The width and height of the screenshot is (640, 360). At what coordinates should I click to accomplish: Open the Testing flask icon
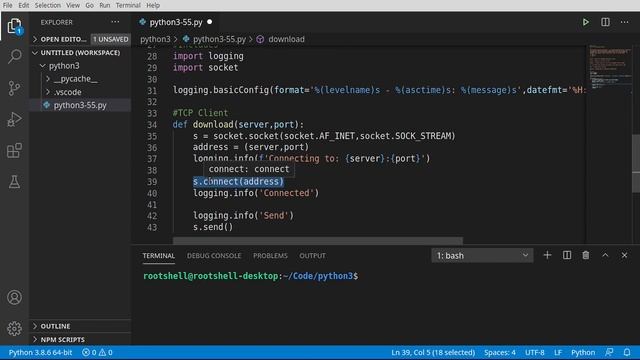pos(14,182)
